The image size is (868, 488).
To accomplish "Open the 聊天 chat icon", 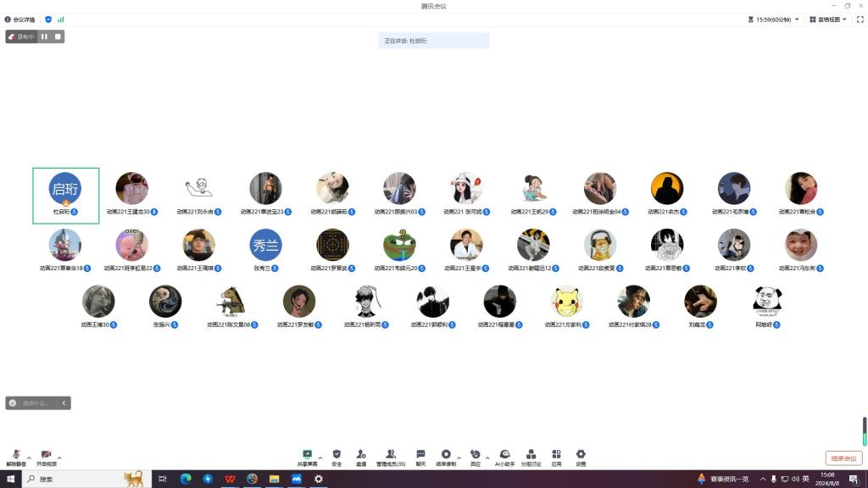I will click(420, 455).
